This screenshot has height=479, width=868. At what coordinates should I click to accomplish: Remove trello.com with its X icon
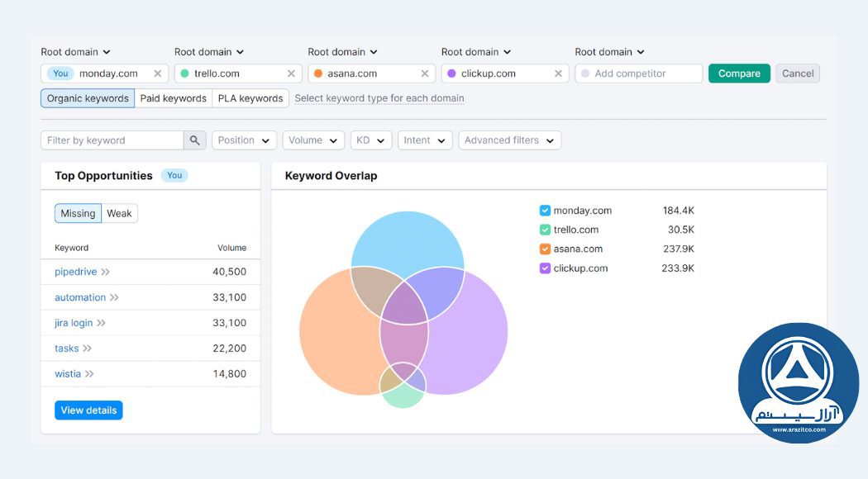pos(291,73)
